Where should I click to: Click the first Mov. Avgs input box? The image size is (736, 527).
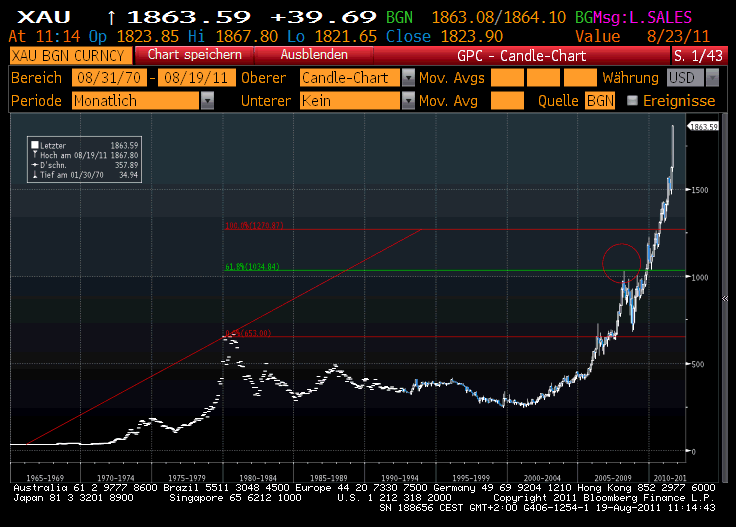pos(507,77)
